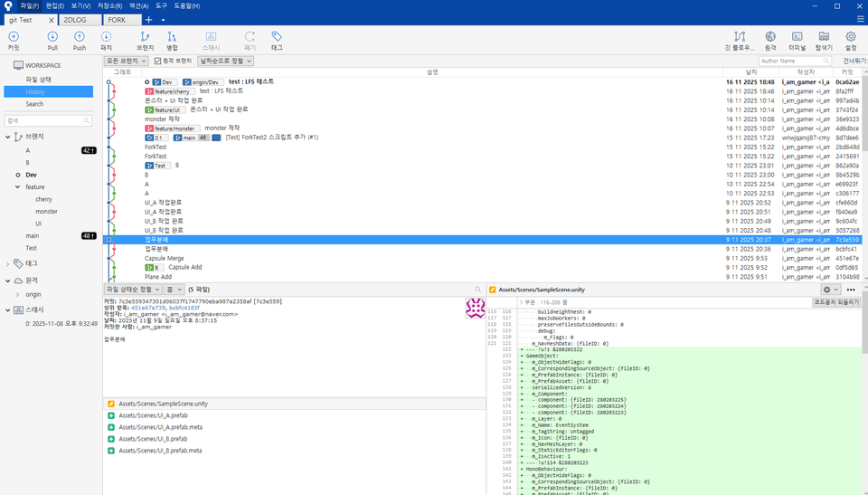Click the origin/Dev remote branch label
The image size is (868, 495).
tap(203, 82)
